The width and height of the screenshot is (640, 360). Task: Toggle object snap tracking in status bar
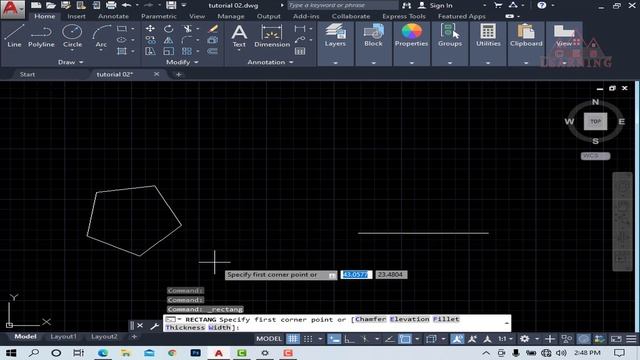coord(389,339)
